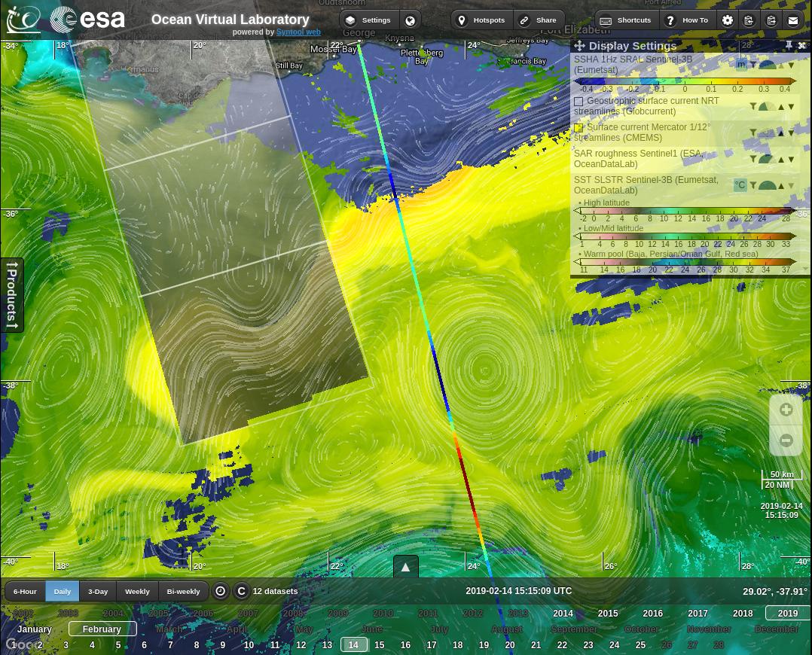
Task: Open the Settings layers menu
Action: pyautogui.click(x=369, y=20)
